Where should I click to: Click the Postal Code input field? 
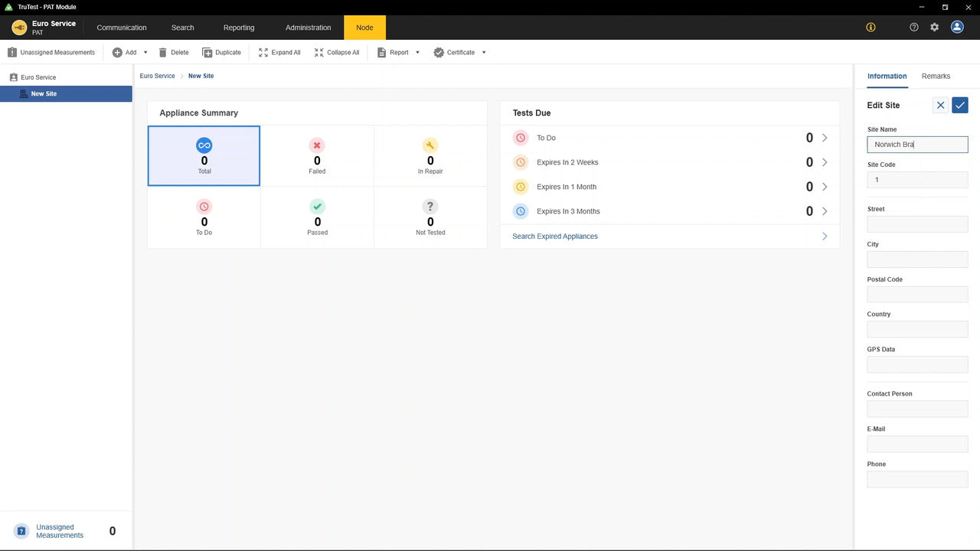click(917, 294)
